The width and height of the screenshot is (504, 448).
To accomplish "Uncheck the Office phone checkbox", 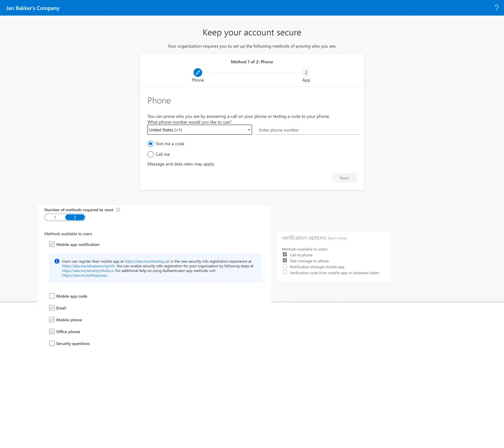I will [x=52, y=332].
